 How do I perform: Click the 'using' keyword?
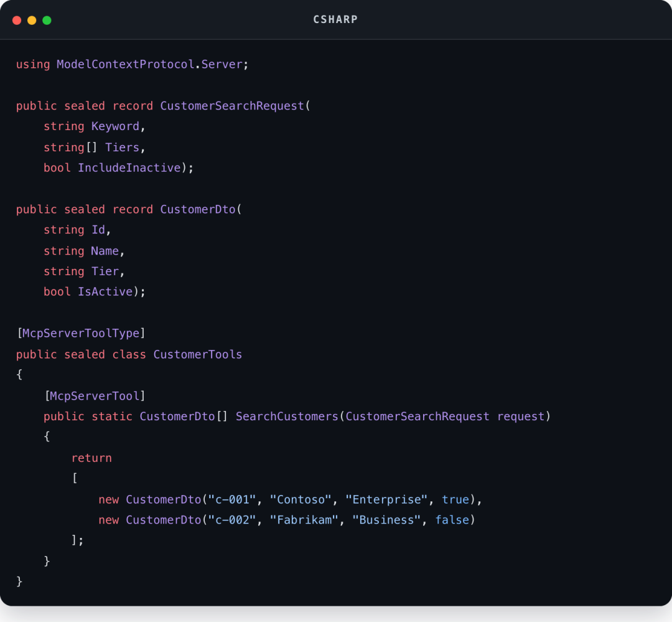click(x=33, y=64)
